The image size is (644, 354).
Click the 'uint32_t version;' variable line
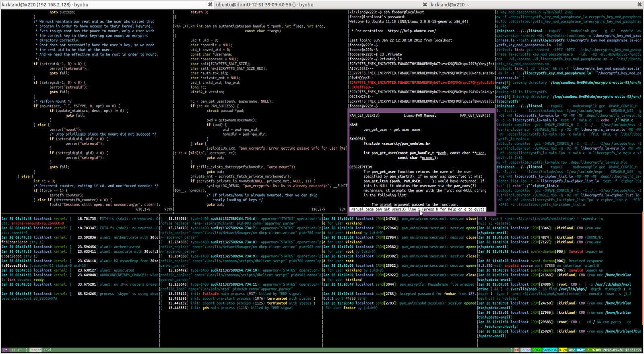207,92
